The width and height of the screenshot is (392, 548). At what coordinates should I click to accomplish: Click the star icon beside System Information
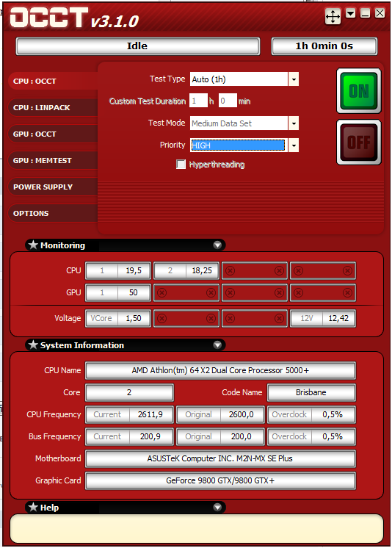pyautogui.click(x=33, y=345)
